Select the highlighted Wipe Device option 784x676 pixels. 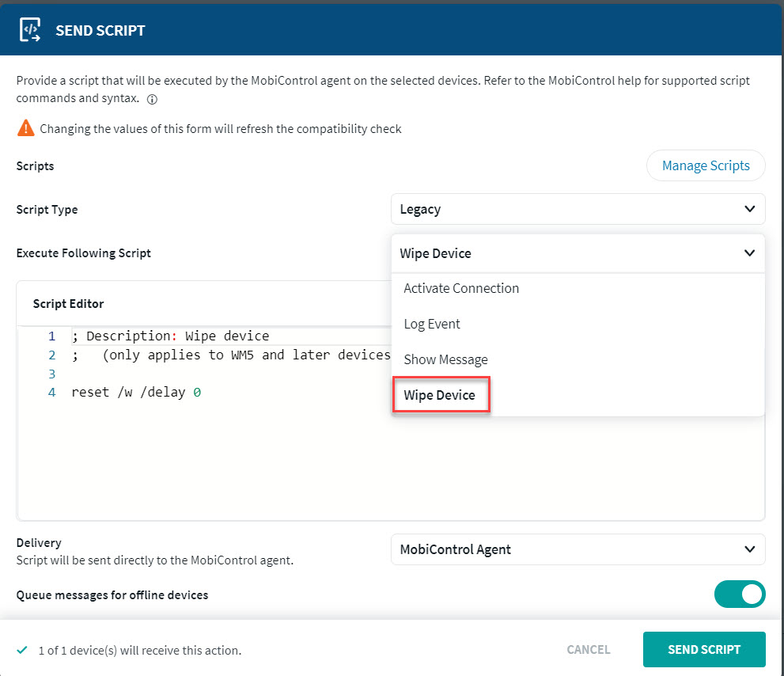[x=440, y=395]
